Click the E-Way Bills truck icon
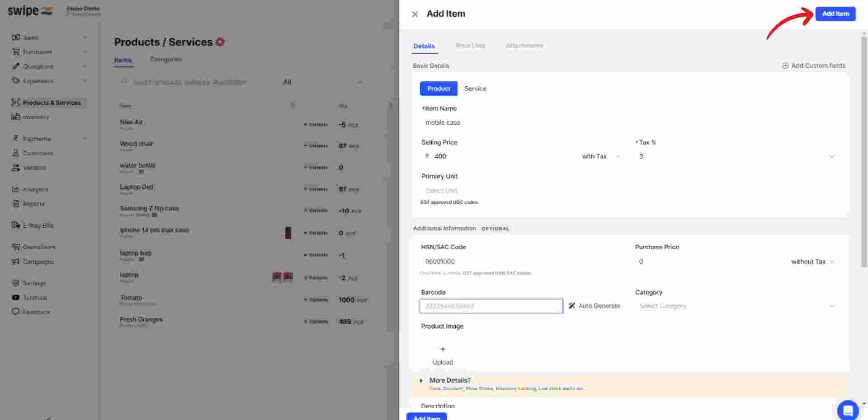This screenshot has height=420, width=868. (x=16, y=225)
